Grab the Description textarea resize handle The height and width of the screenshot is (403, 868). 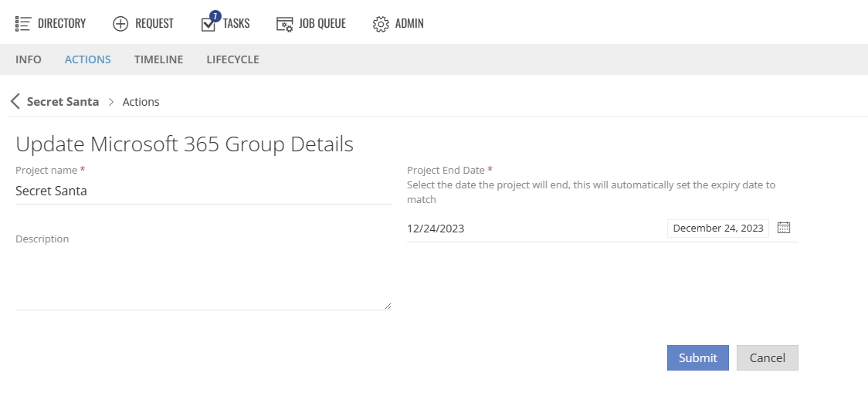[x=388, y=306]
